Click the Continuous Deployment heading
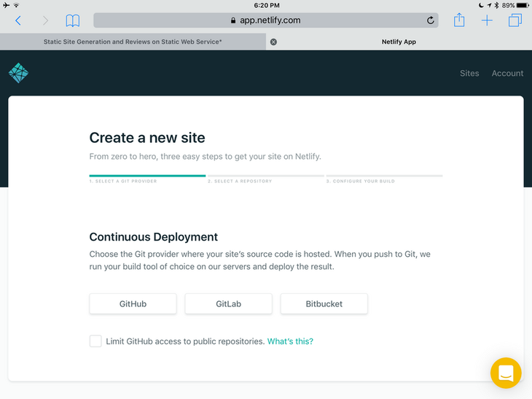 coord(153,236)
